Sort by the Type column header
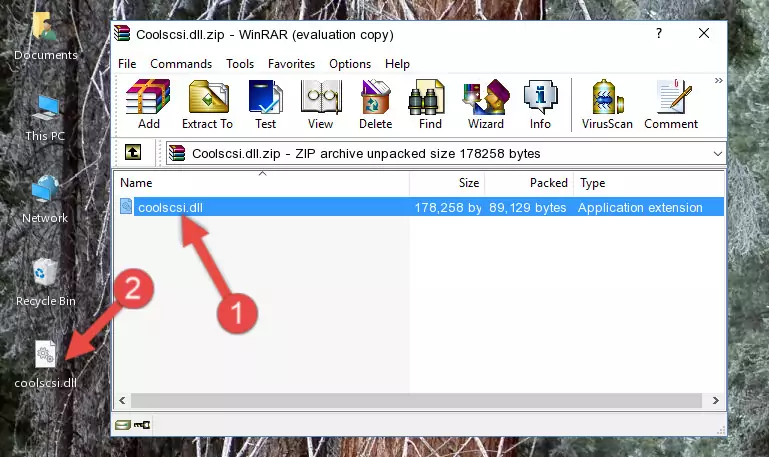Image resolution: width=769 pixels, height=457 pixels. pyautogui.click(x=649, y=183)
